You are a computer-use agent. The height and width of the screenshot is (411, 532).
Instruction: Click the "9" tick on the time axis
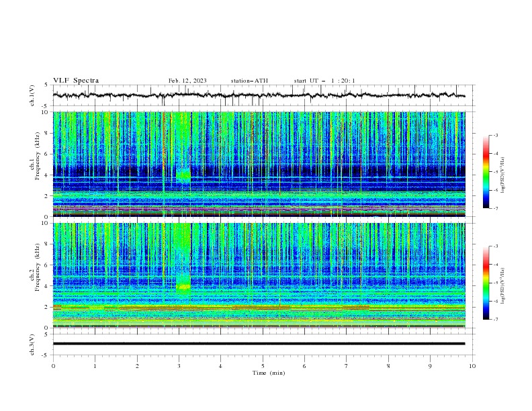[x=430, y=366]
